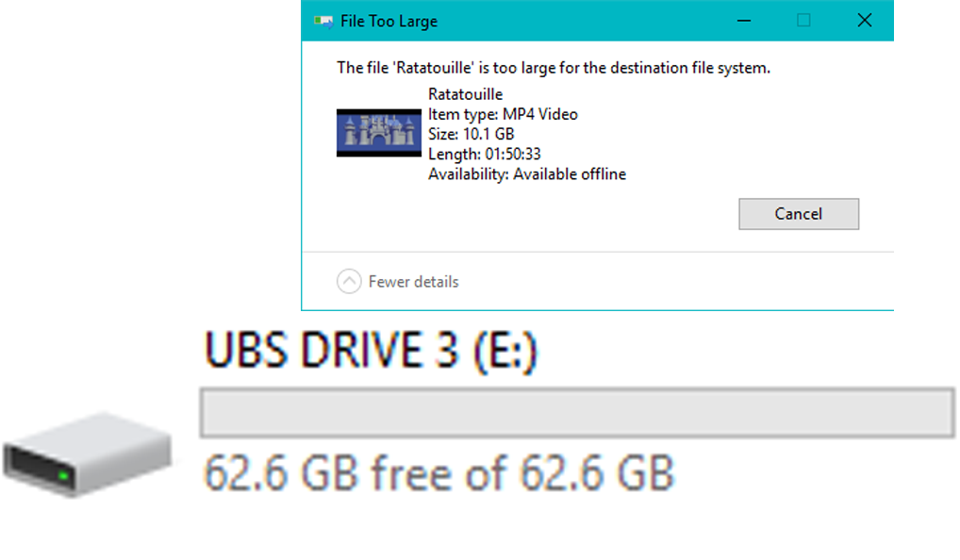
Task: Click the Fewer details label
Action: (413, 282)
